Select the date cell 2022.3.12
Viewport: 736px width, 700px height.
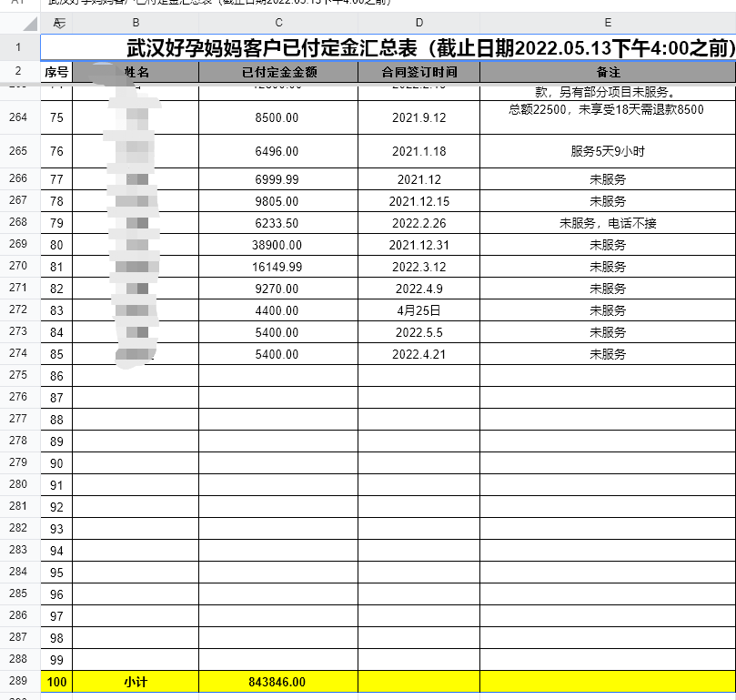[x=419, y=267]
